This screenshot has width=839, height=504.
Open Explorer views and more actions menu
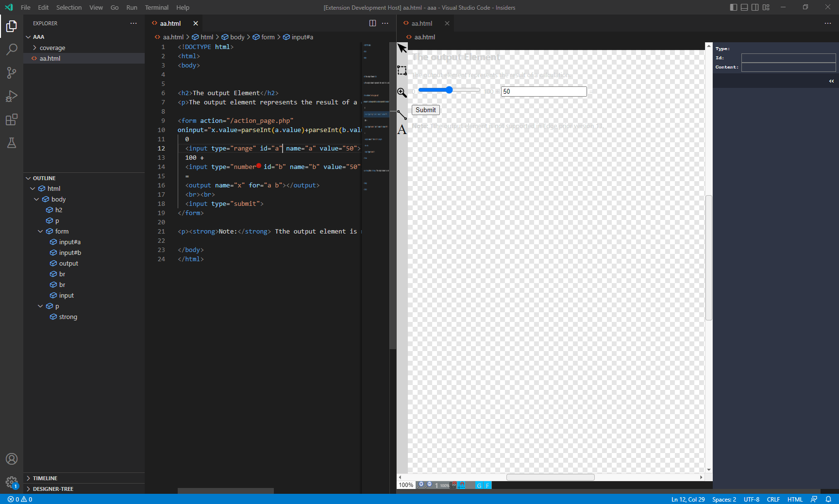pos(134,23)
